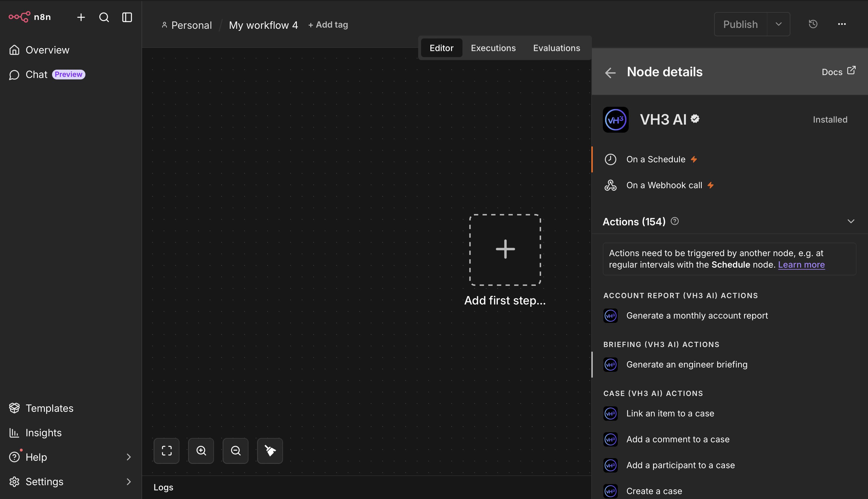Collapse the sidebar with panel icon
Image resolution: width=868 pixels, height=499 pixels.
[127, 17]
